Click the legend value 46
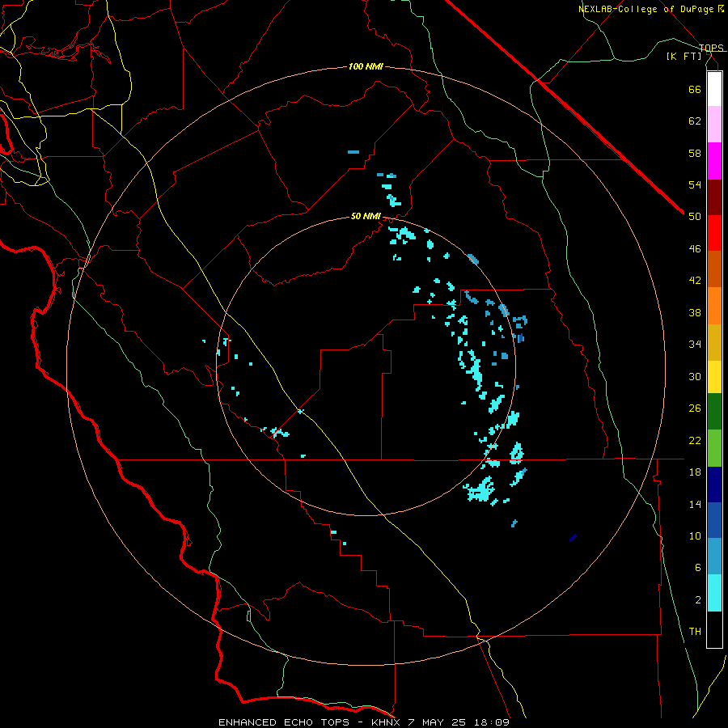This screenshot has width=728, height=728. (x=695, y=249)
